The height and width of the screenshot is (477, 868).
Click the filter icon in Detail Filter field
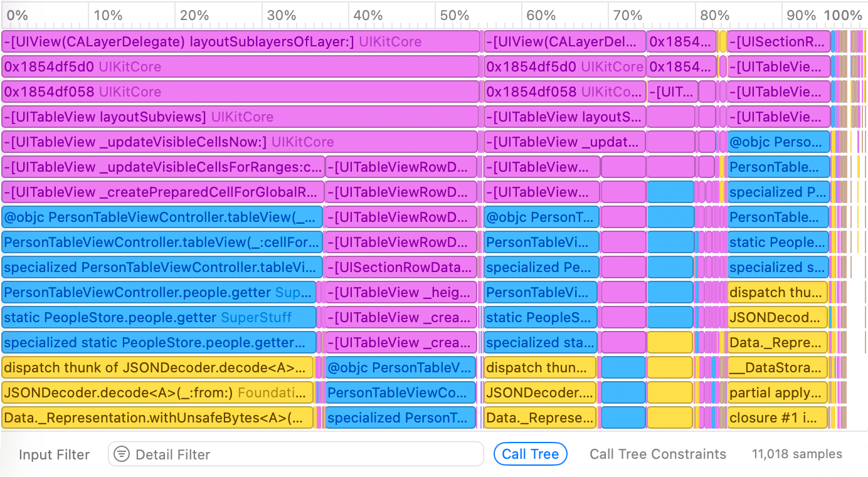[x=122, y=454]
